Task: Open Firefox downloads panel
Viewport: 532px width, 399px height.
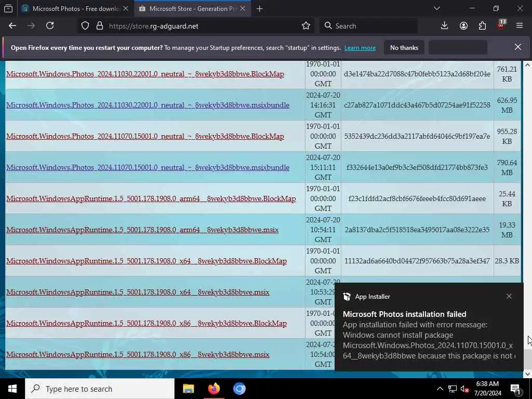Action: tap(444, 26)
